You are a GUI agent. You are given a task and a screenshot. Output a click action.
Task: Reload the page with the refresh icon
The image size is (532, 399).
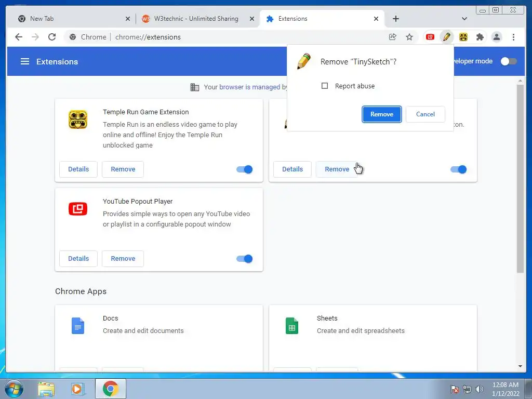52,37
